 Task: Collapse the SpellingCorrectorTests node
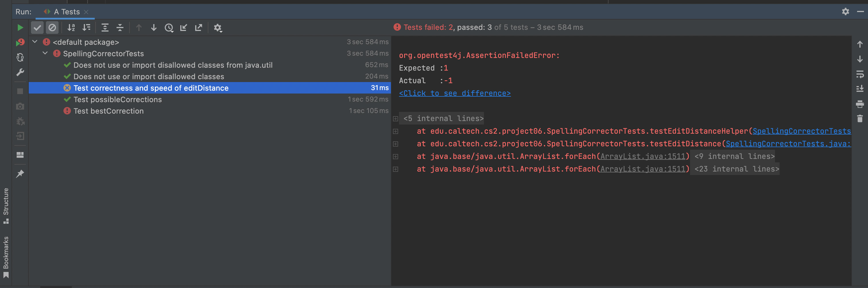(x=45, y=53)
